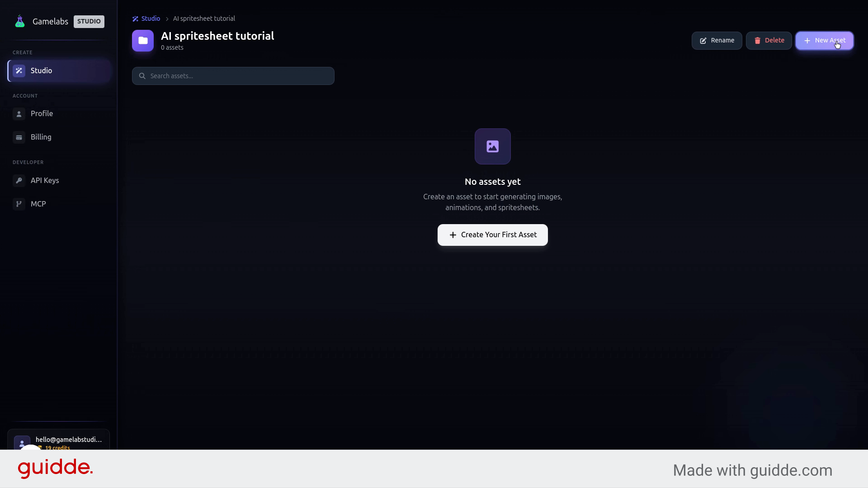
Task: Click the AI spritesheet tutorial heading
Action: pos(217,36)
